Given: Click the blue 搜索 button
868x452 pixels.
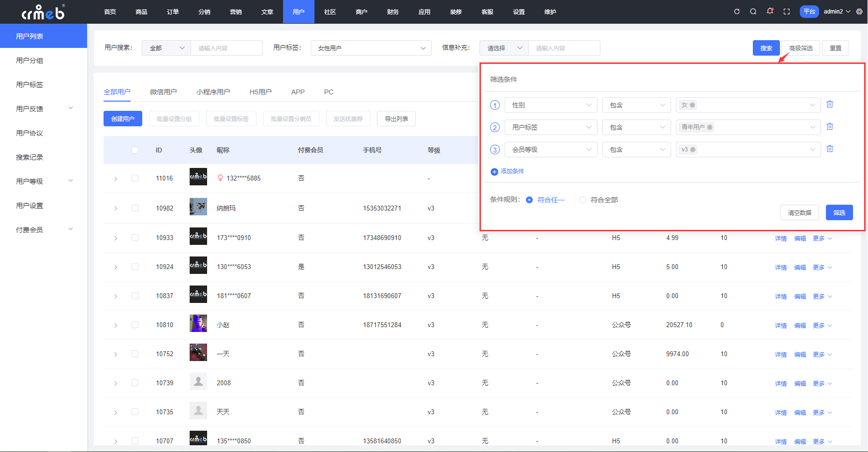Looking at the screenshot, I should [x=766, y=48].
